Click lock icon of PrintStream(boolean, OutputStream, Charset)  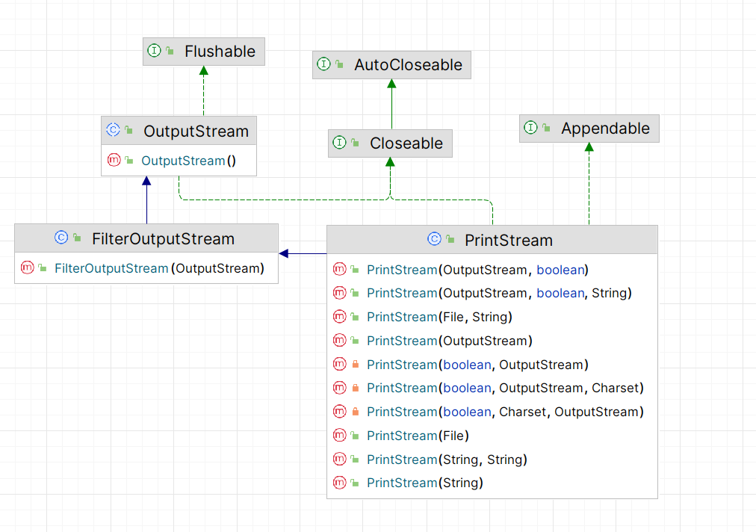tap(356, 387)
